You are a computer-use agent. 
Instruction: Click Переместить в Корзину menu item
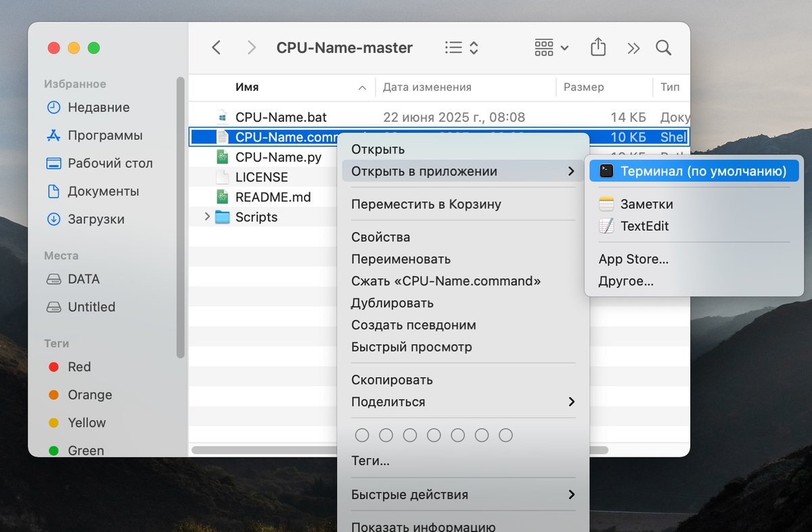click(426, 204)
